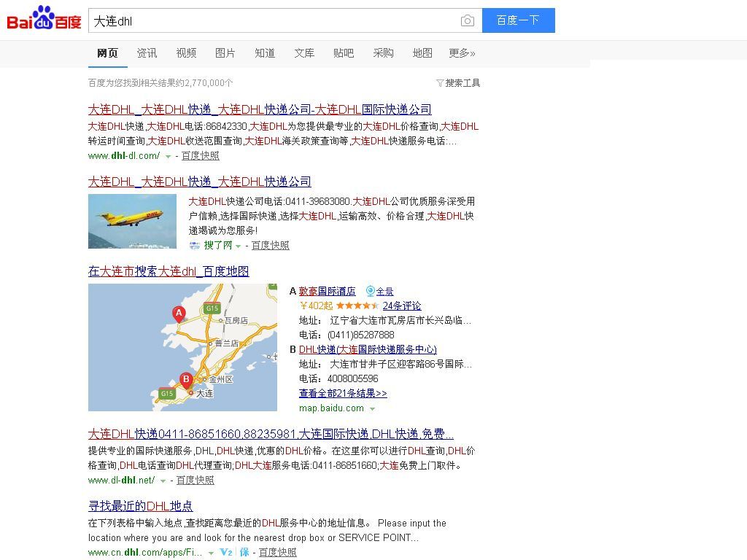The height and width of the screenshot is (560, 747).
Task: Switch to the 知道 tab
Action: pos(265,52)
